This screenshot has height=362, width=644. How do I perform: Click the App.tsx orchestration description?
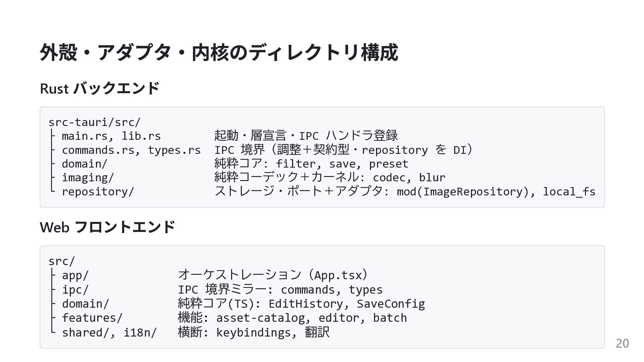pos(273,275)
